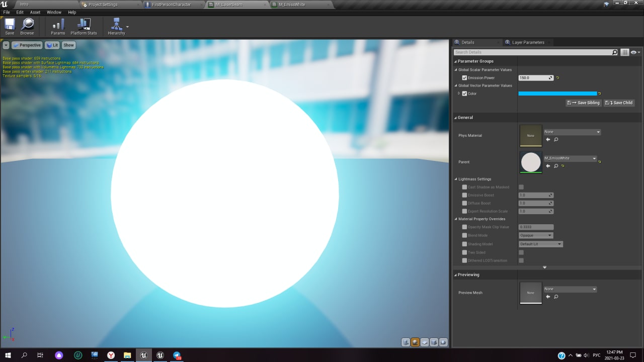The width and height of the screenshot is (644, 362).
Task: Reset Emission Power to default value
Action: pyautogui.click(x=557, y=78)
